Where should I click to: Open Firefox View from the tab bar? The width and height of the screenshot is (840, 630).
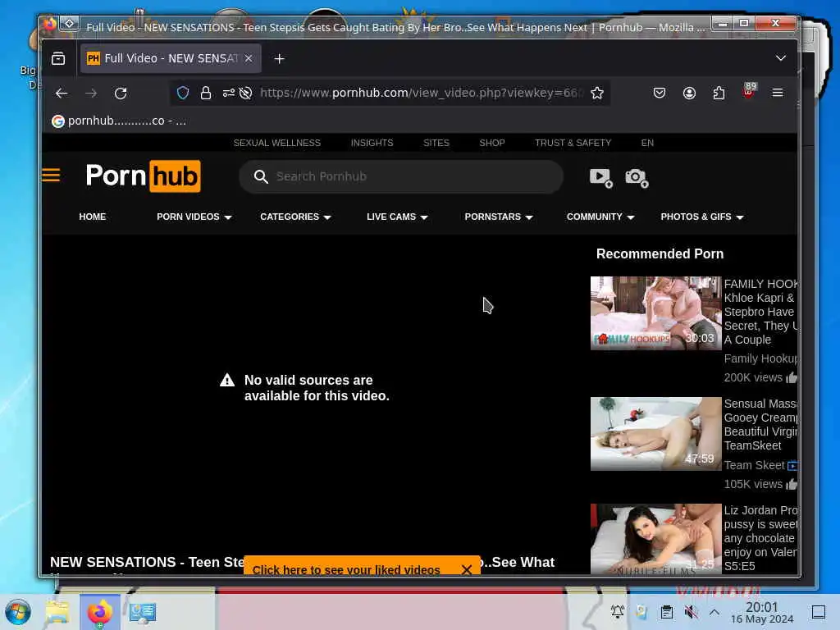(x=58, y=58)
